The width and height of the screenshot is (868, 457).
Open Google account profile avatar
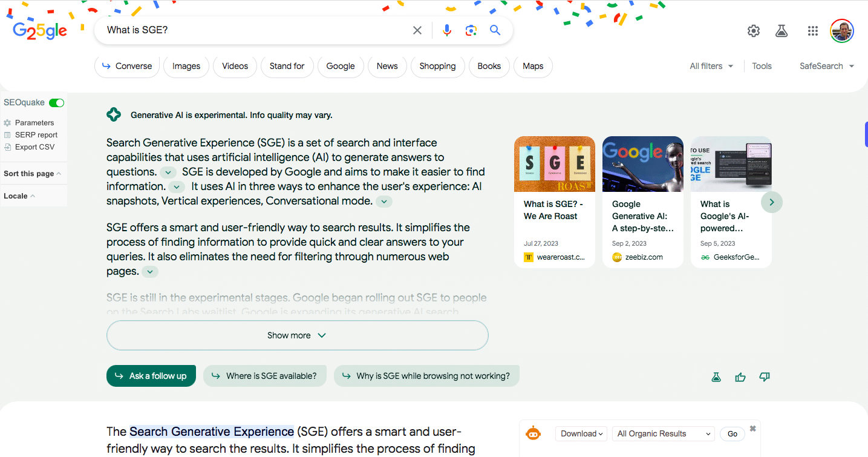tap(842, 31)
